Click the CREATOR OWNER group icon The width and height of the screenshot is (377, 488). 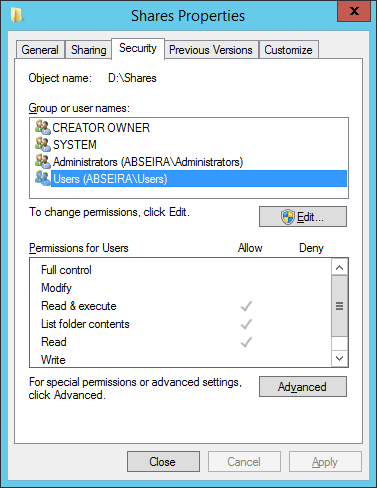click(43, 127)
